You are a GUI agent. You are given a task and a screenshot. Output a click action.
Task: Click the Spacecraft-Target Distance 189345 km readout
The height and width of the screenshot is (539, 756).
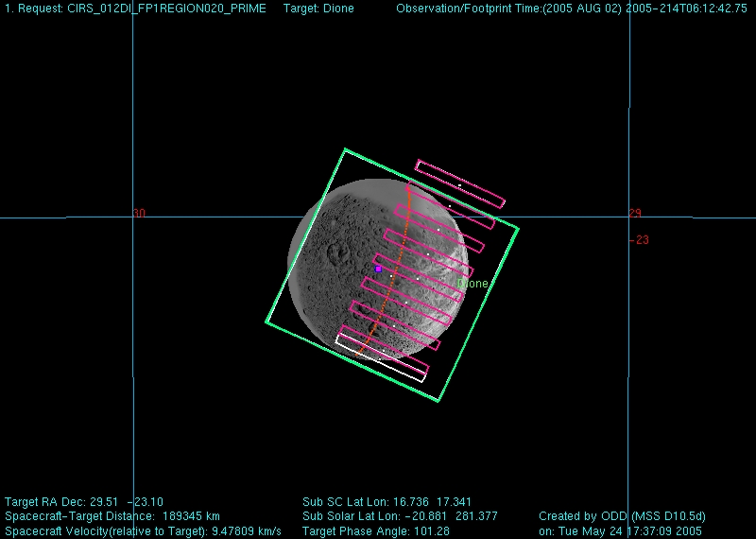pos(112,516)
